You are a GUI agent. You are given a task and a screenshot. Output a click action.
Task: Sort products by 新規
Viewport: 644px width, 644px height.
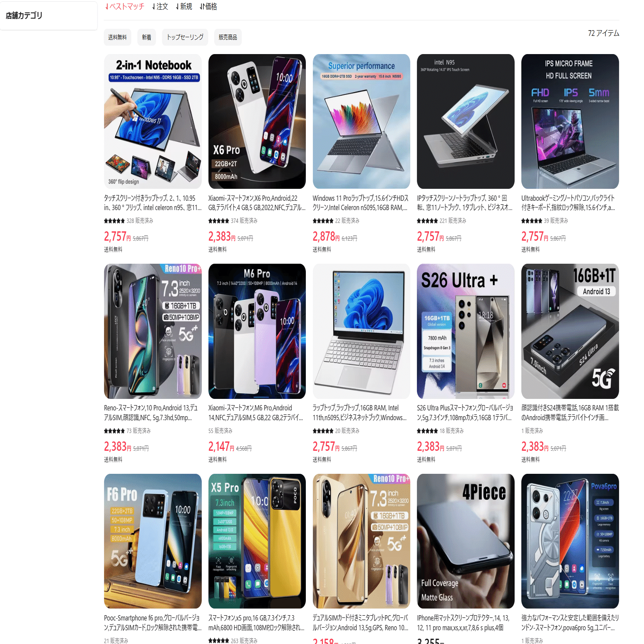coord(184,7)
